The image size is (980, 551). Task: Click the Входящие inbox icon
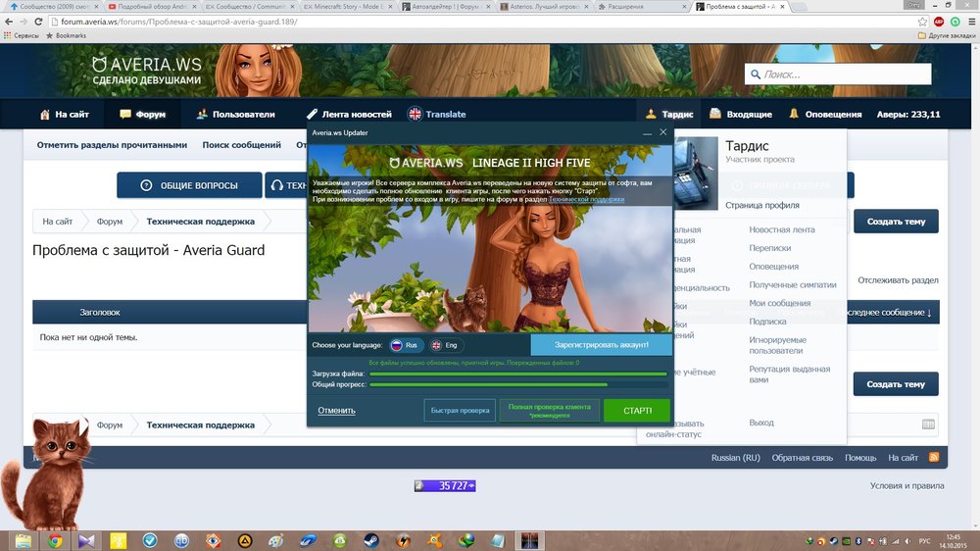pyautogui.click(x=715, y=114)
